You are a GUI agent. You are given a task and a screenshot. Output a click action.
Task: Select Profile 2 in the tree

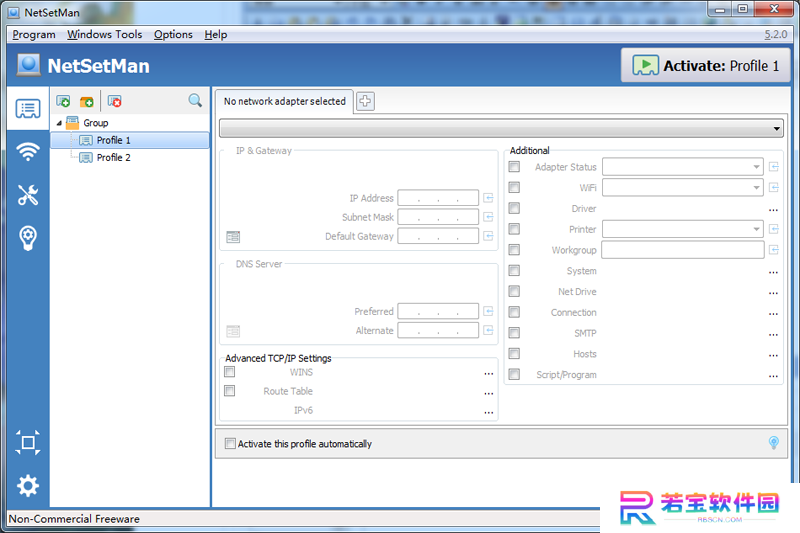click(x=113, y=158)
